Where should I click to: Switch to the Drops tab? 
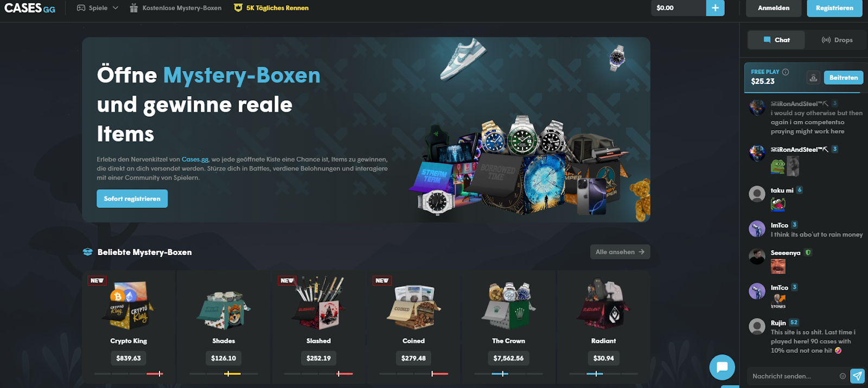pyautogui.click(x=837, y=40)
